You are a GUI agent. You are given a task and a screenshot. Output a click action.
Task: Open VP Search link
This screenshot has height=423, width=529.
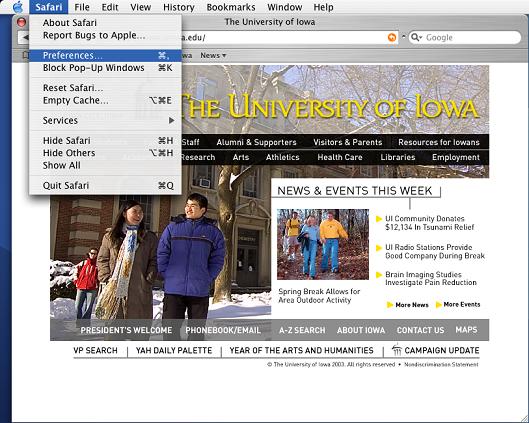click(95, 350)
